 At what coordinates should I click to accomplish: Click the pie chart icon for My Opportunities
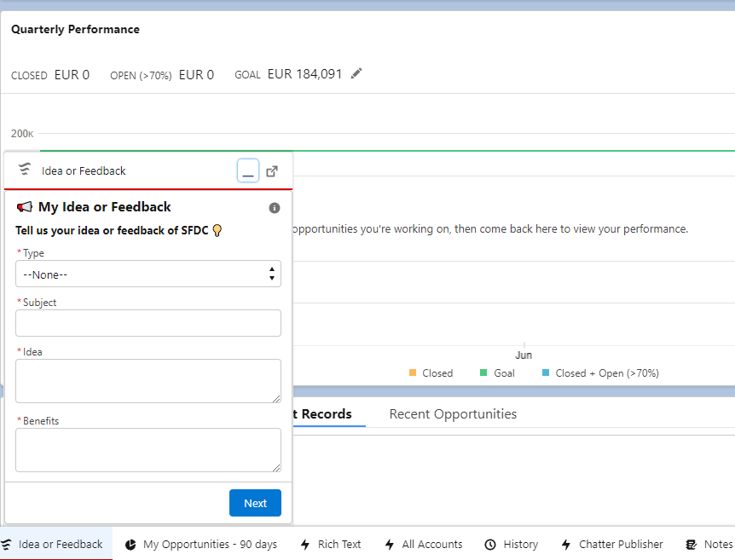pos(130,545)
